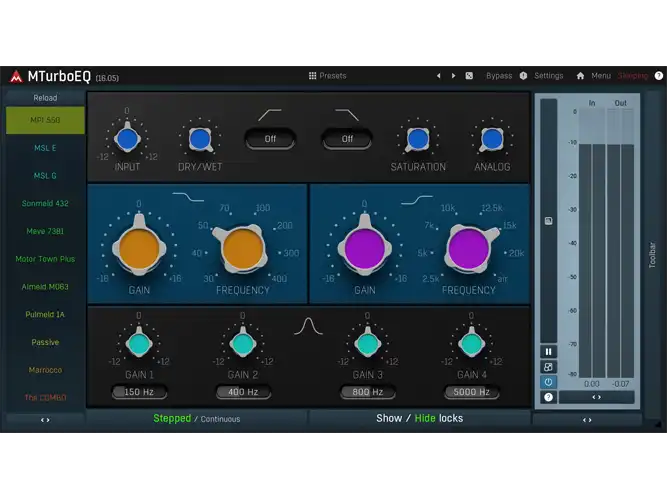Click the INPUT knob
Image resolution: width=667 pixels, height=500 pixels.
pos(127,138)
